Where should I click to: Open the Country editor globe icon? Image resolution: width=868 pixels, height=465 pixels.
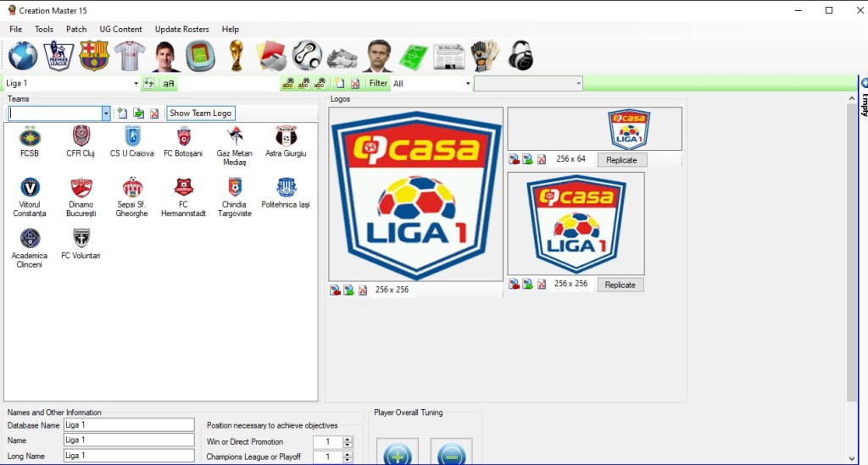coord(23,56)
